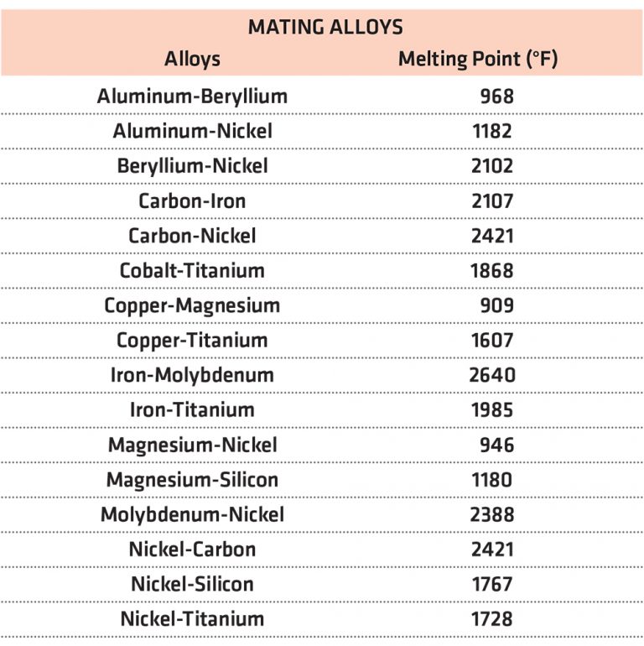Viewport: 644px width, 646px height.
Task: Select the Beryllium-Nickel table entry
Action: click(x=192, y=166)
